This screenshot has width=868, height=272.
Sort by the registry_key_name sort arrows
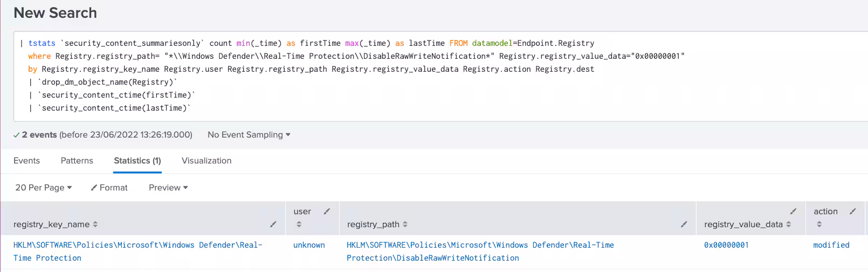point(95,224)
